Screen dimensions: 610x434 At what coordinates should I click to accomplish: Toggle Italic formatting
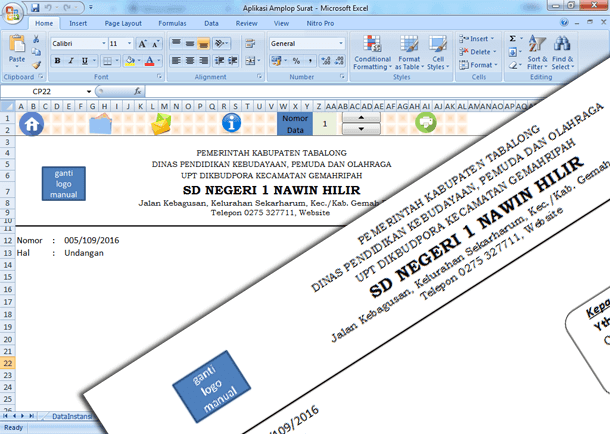coord(71,61)
